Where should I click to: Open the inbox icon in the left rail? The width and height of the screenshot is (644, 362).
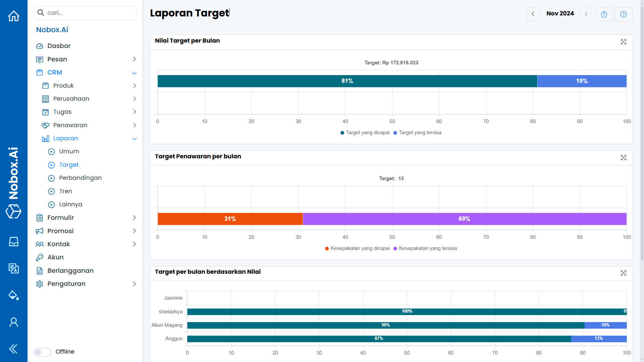click(x=13, y=242)
